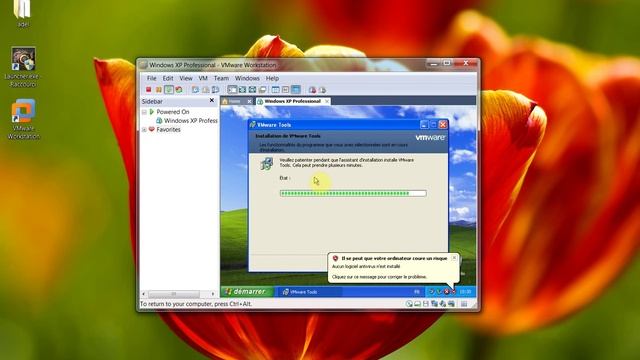The width and height of the screenshot is (640, 360).
Task: Click the security risk balloon title
Action: coord(394,258)
